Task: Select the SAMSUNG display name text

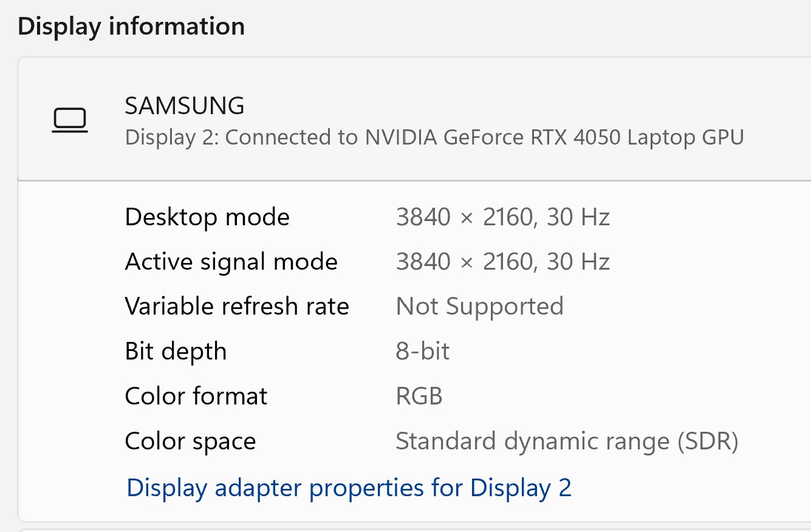Action: click(184, 106)
